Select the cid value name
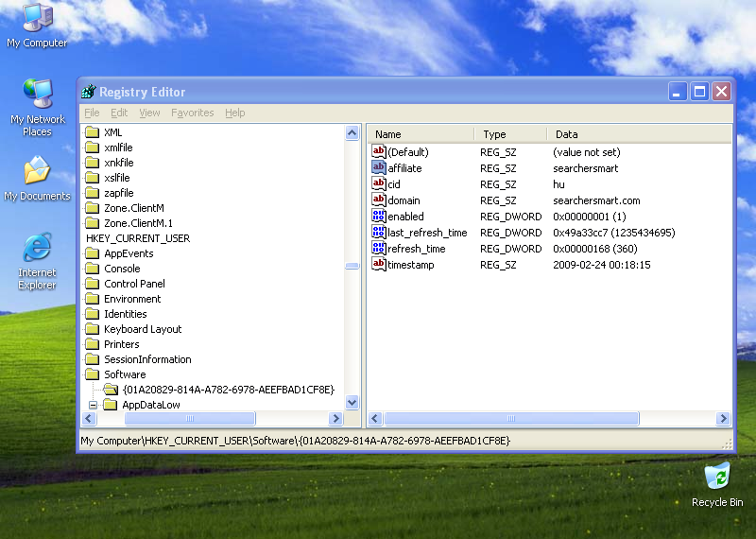Screen dimensions: 756x539 click(394, 184)
